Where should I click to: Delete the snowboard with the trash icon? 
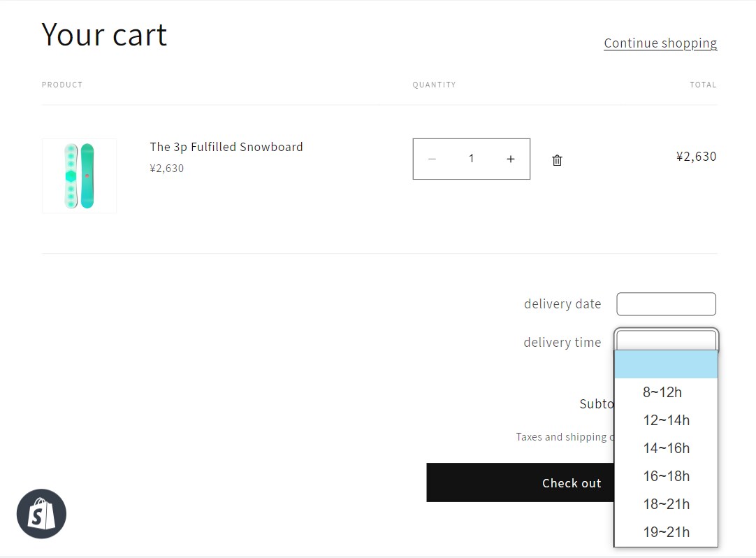pyautogui.click(x=557, y=160)
